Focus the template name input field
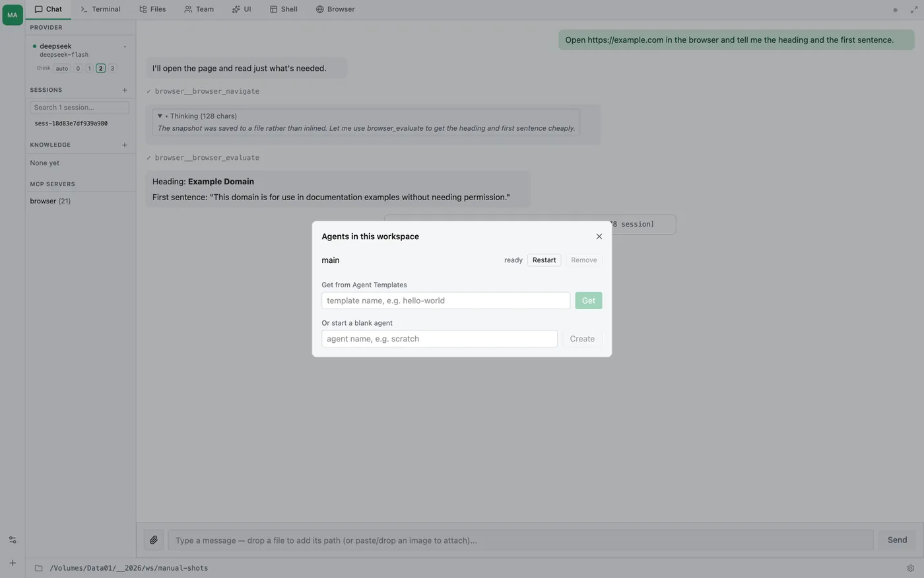Image resolution: width=924 pixels, height=578 pixels. coord(445,301)
